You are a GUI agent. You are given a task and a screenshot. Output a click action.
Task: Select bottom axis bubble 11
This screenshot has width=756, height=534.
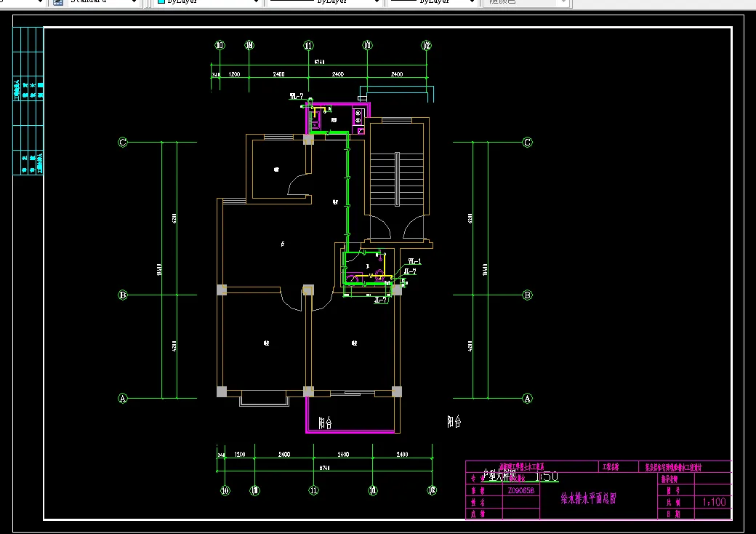click(314, 490)
